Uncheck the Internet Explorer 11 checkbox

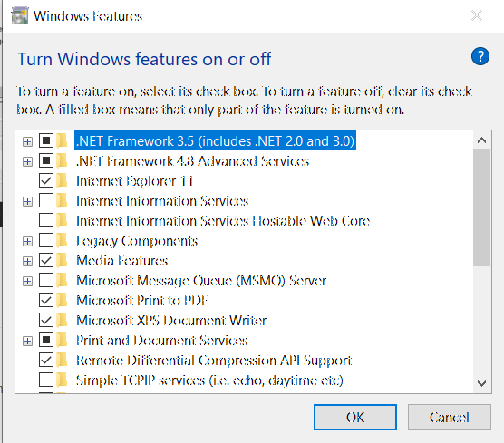click(46, 180)
